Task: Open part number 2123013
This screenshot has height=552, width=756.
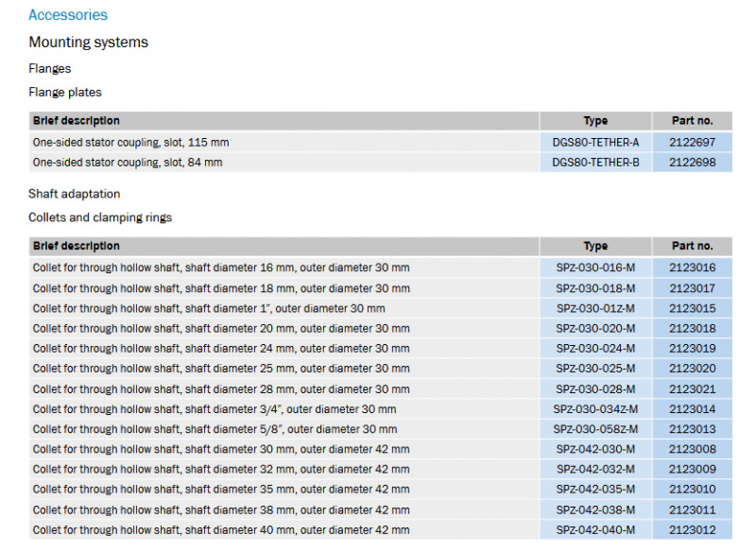Action: [692, 429]
